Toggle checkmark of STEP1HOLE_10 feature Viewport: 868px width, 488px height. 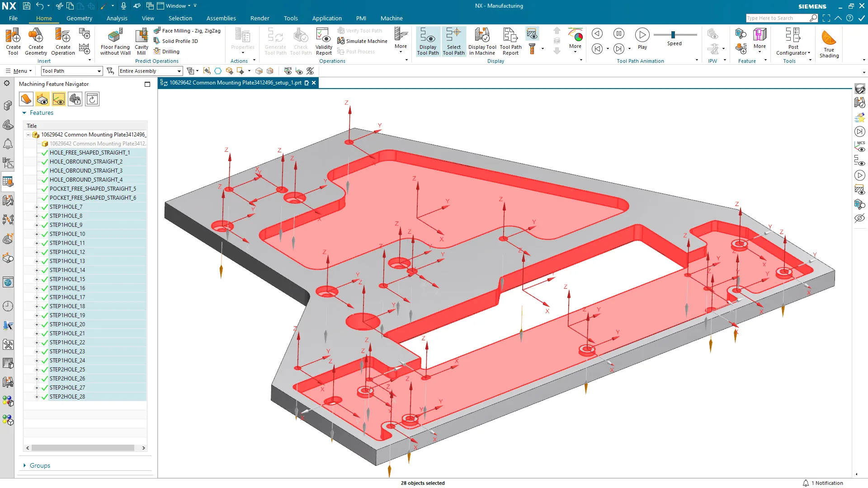45,234
